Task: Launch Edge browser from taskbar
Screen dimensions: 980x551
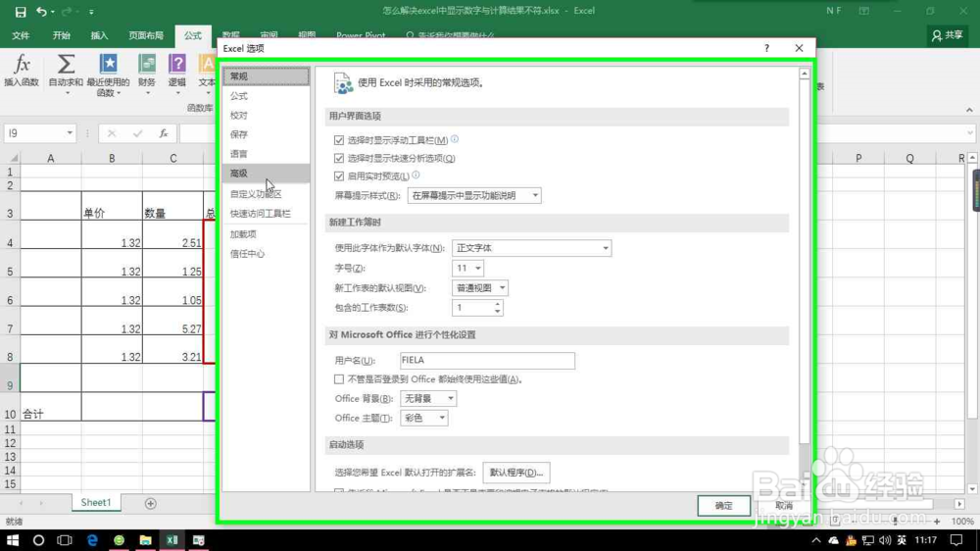Action: (92, 540)
